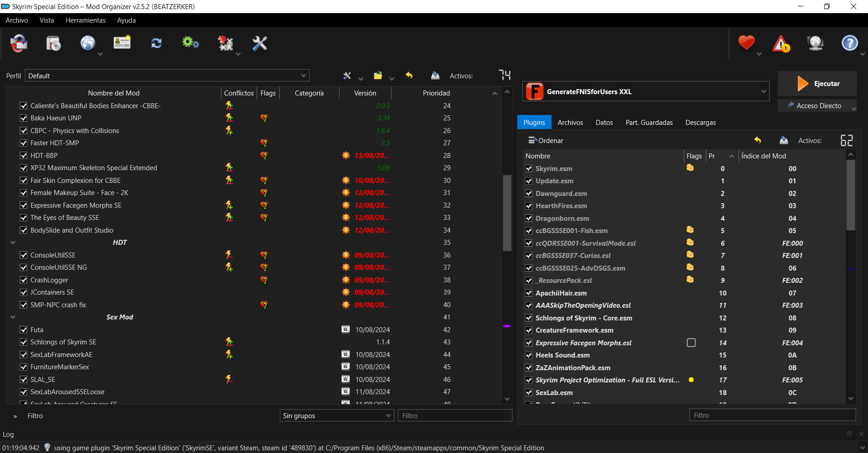Open the Profiles card icon
The width and height of the screenshot is (868, 453).
point(122,43)
